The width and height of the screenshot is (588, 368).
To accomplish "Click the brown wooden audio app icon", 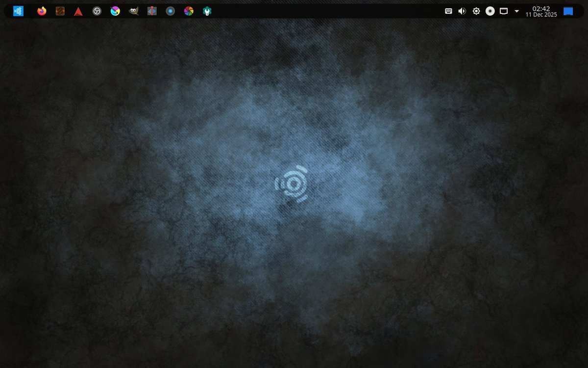I will coord(60,10).
